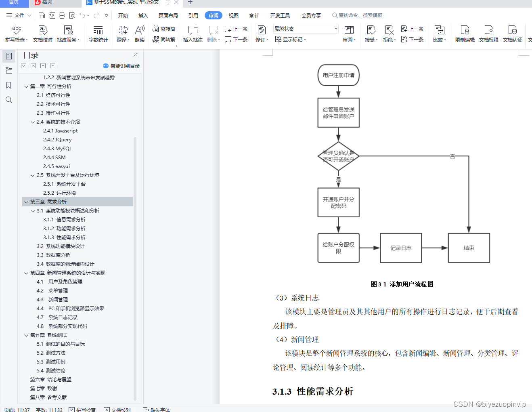Collapse the 第三章 需求分析 outline entry
The width and height of the screenshot is (532, 412).
[26, 202]
